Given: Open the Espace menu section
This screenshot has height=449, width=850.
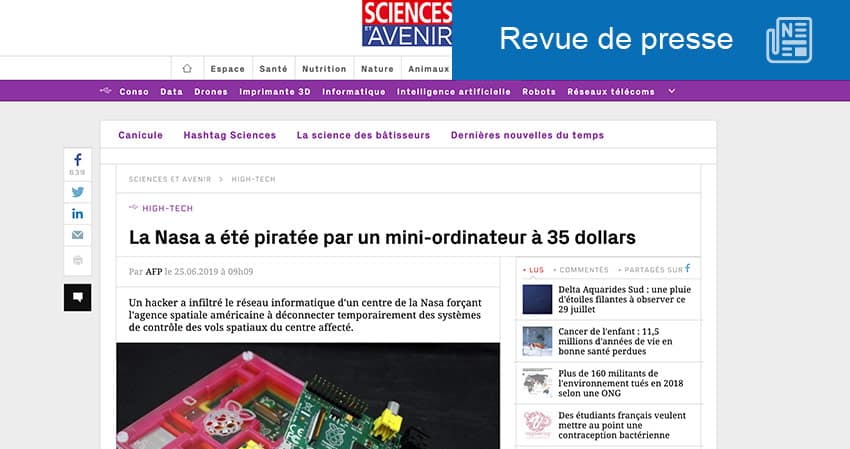Looking at the screenshot, I should click(x=228, y=69).
